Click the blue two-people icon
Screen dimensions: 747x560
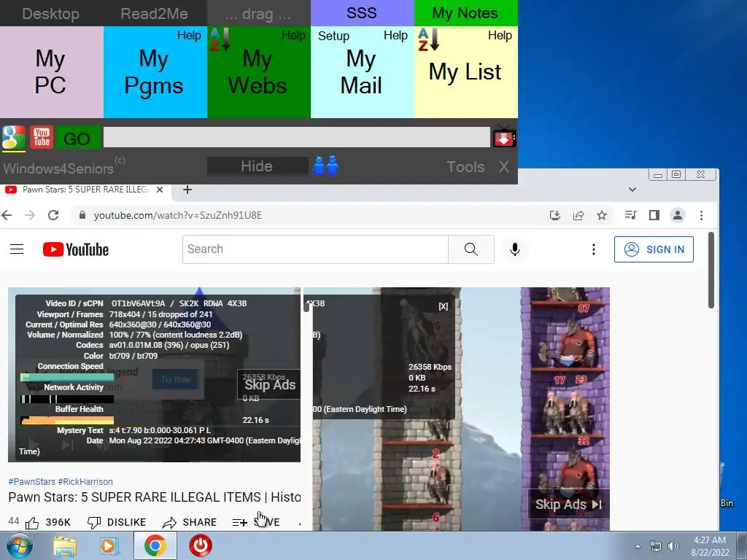pyautogui.click(x=326, y=166)
